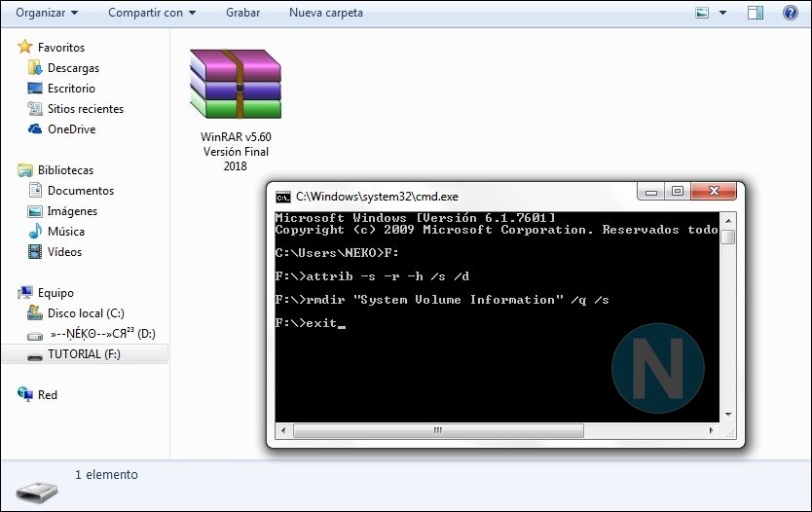Open Sitios recientes

tap(86, 109)
